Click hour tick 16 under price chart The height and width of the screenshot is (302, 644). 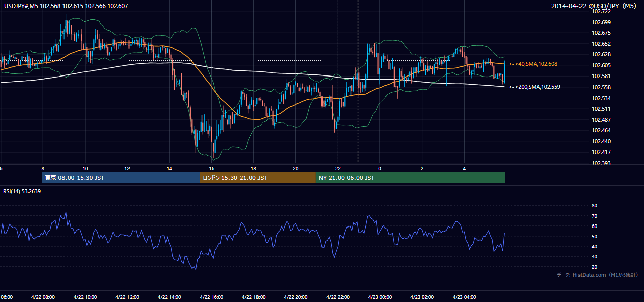(x=212, y=168)
